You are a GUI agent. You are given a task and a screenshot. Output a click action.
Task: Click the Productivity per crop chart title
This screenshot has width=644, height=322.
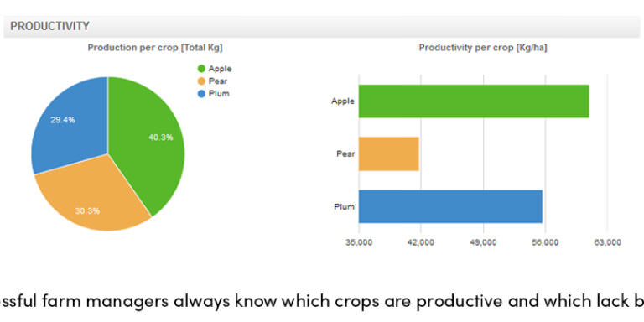pos(483,48)
